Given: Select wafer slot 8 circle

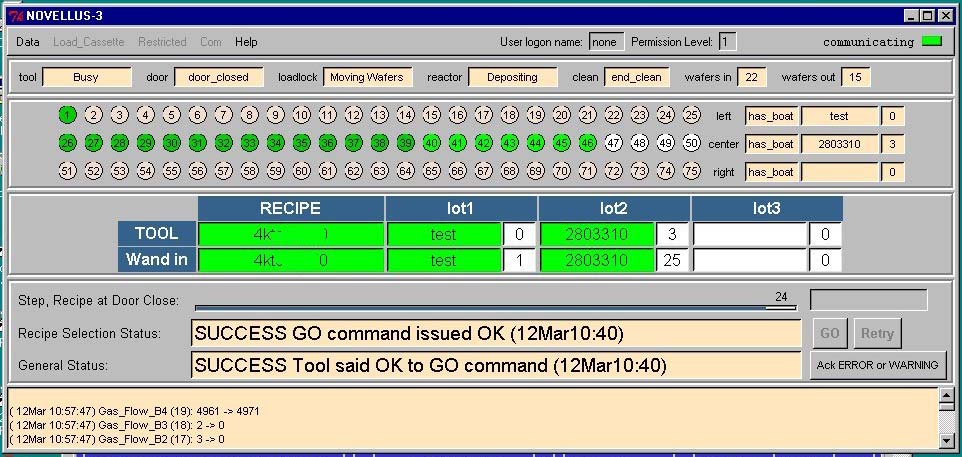Looking at the screenshot, I should click(249, 115).
